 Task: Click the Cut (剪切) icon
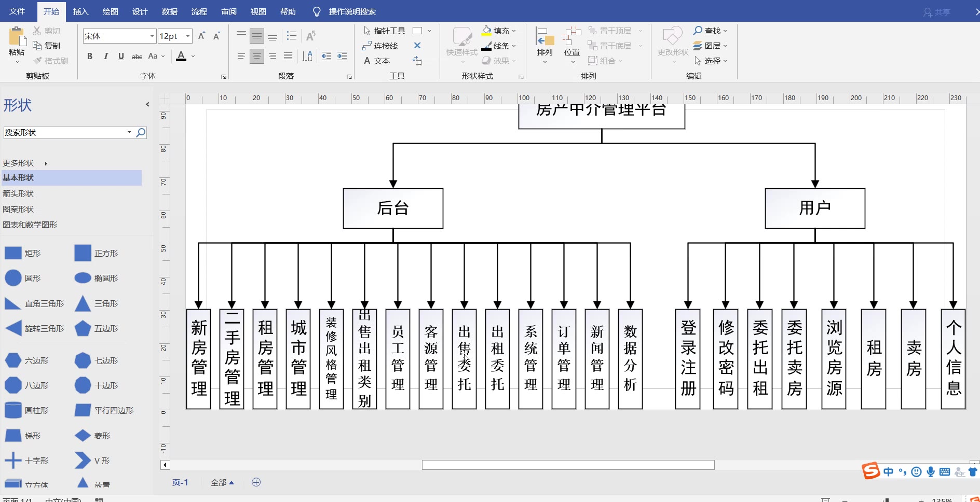(37, 31)
